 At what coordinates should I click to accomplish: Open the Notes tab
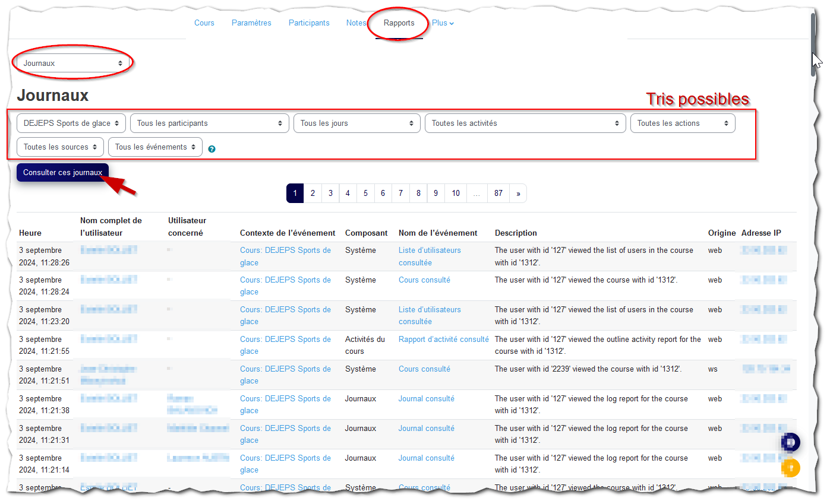coord(356,23)
